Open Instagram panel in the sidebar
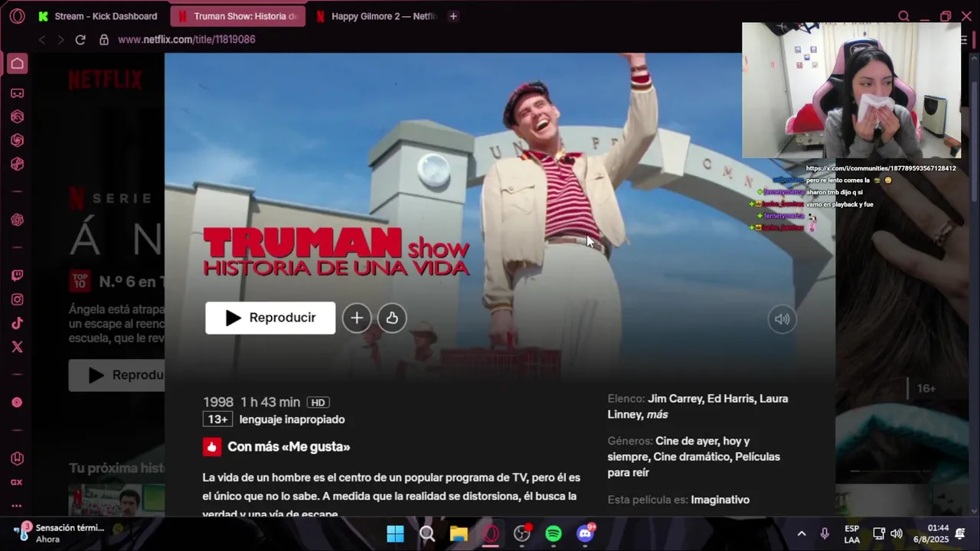The height and width of the screenshot is (551, 980). [x=17, y=299]
